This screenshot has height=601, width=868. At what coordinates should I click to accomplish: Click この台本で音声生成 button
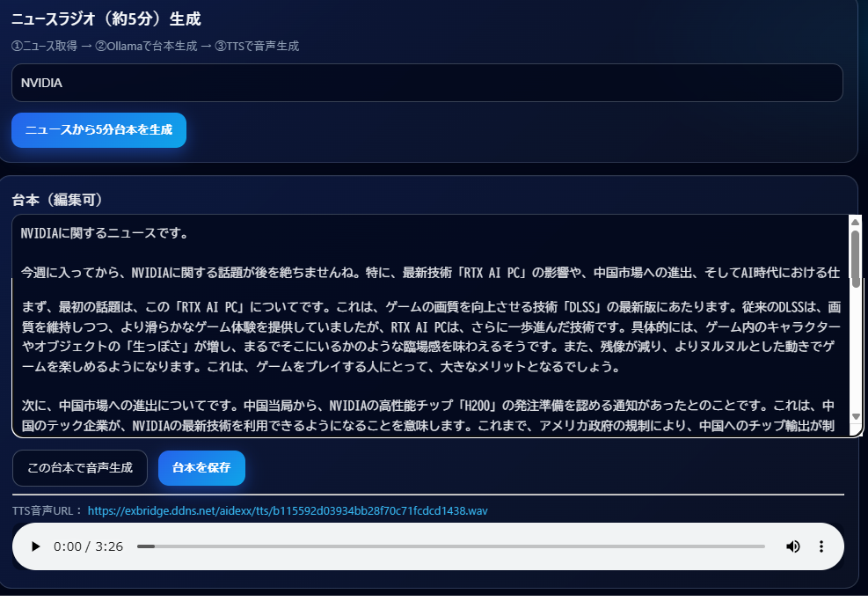(x=80, y=468)
